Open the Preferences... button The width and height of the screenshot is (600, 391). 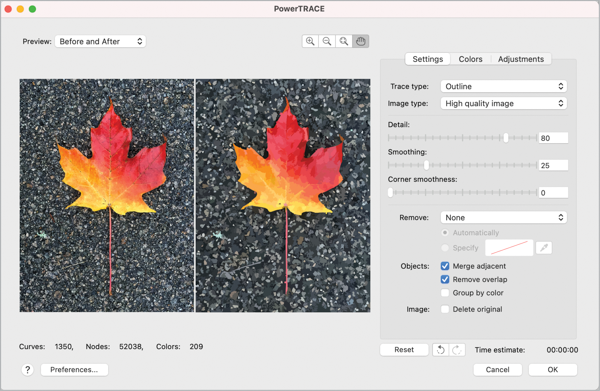pos(74,370)
